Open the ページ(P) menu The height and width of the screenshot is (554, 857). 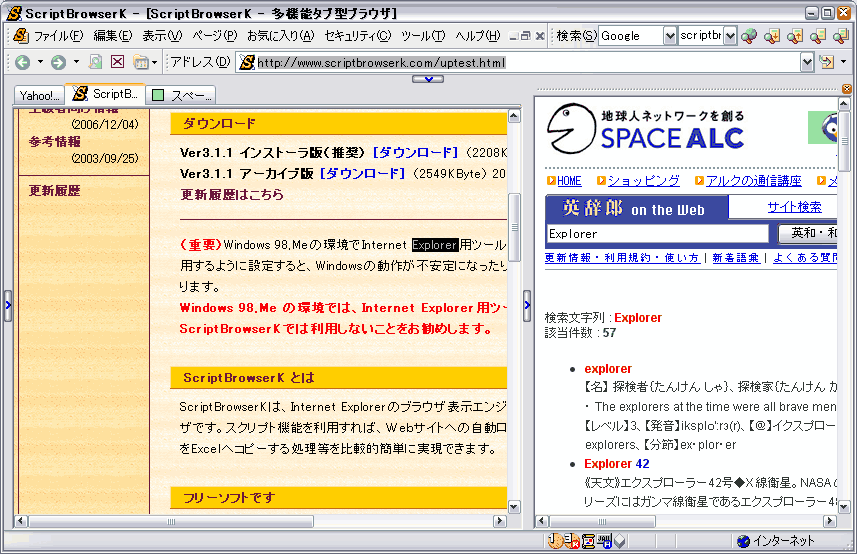[x=214, y=36]
